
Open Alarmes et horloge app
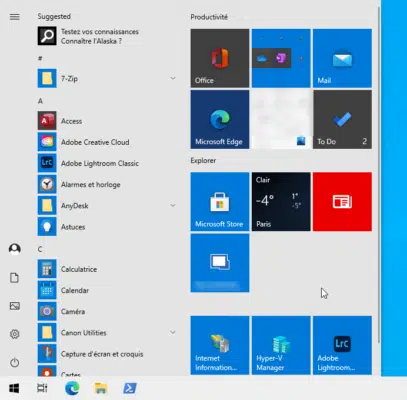[107, 185]
